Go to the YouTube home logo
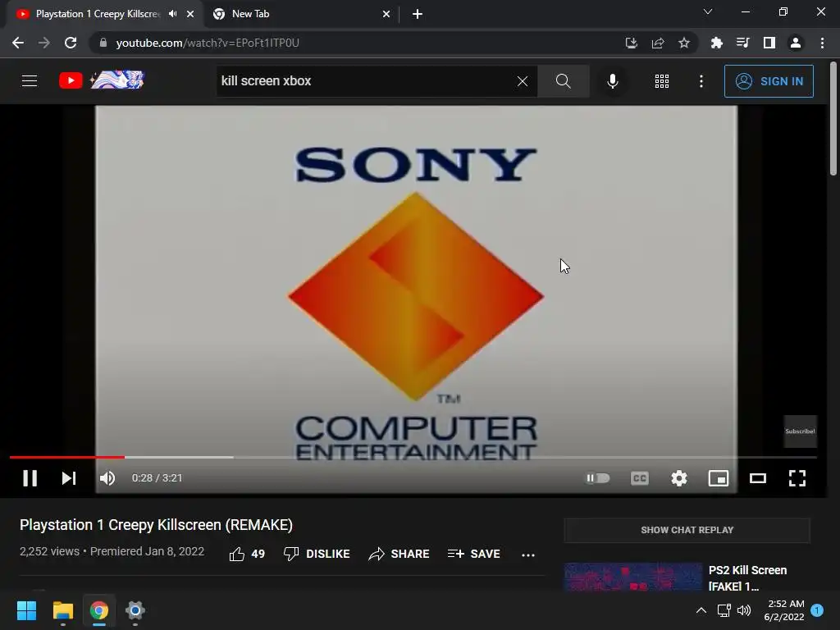 pos(102,80)
